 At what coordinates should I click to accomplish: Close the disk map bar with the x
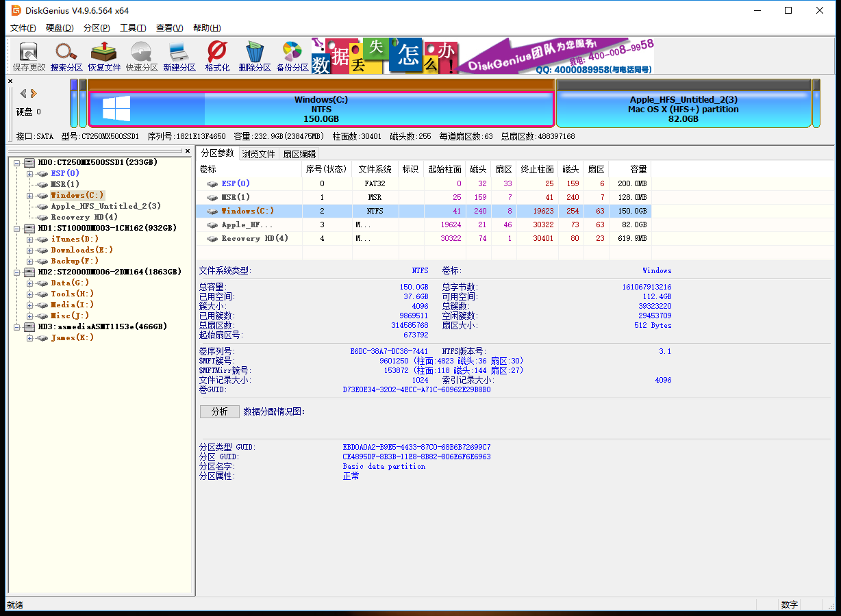[10, 81]
